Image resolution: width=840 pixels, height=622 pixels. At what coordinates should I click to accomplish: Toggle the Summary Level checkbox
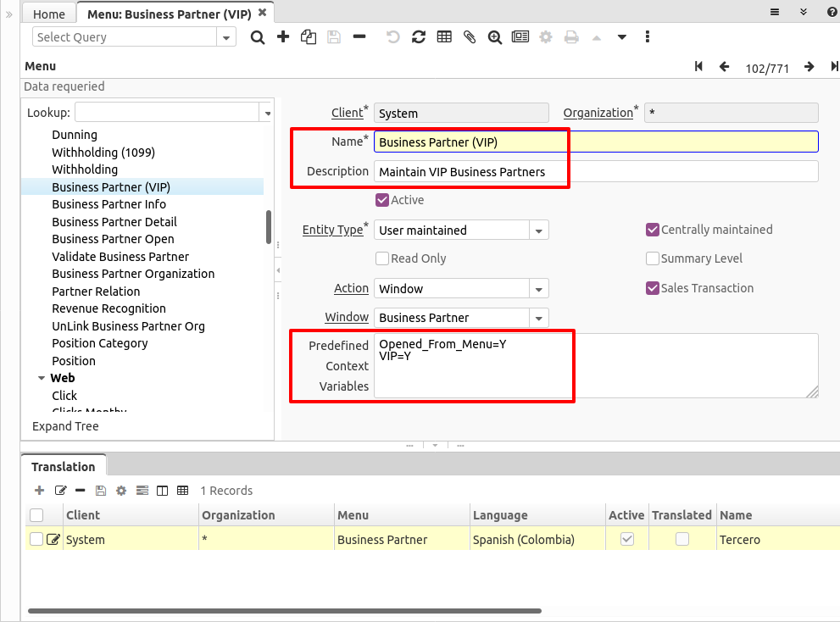pos(653,259)
